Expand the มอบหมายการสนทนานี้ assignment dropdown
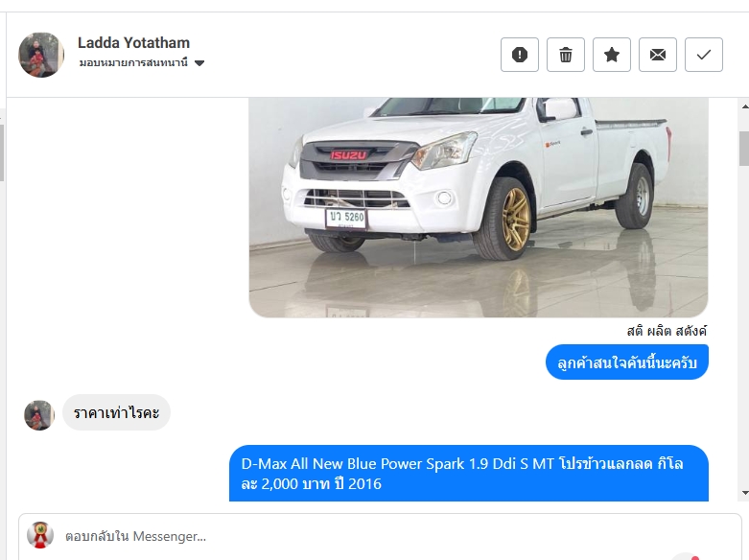 click(142, 63)
